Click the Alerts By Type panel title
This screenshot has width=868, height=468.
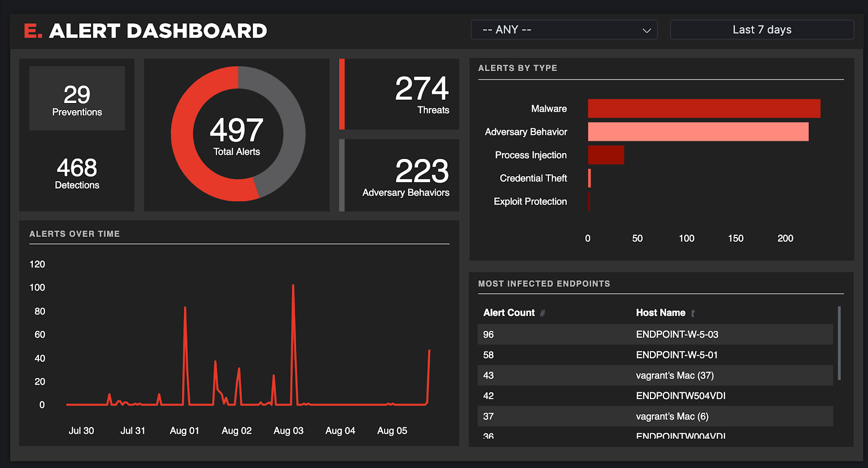click(518, 68)
